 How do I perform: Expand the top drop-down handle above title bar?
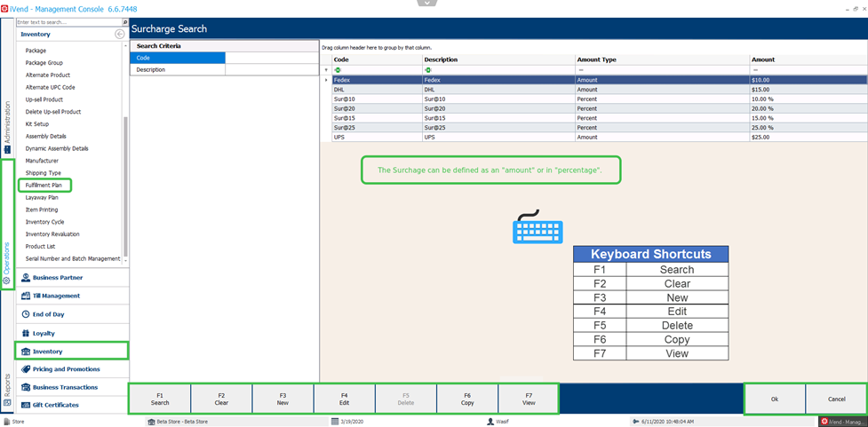coord(428,3)
